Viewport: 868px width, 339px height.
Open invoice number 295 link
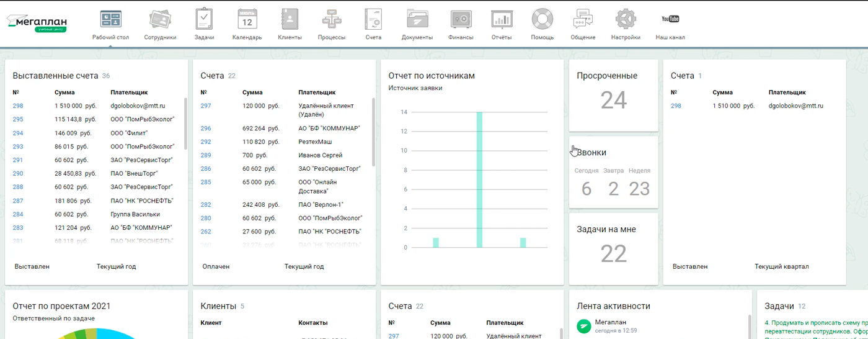(18, 119)
